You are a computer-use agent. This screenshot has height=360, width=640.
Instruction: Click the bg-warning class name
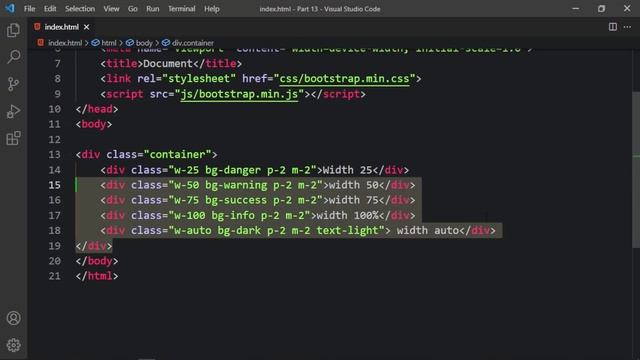236,185
